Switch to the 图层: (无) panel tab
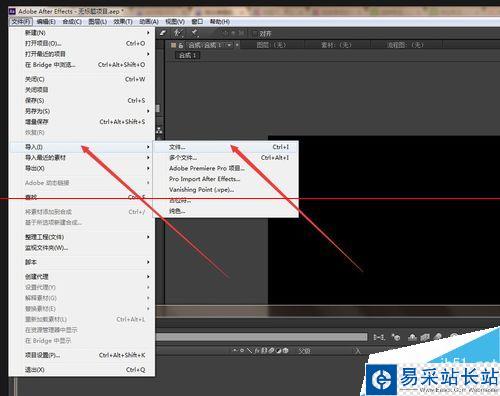This screenshot has height=396, width=500. pyautogui.click(x=271, y=45)
